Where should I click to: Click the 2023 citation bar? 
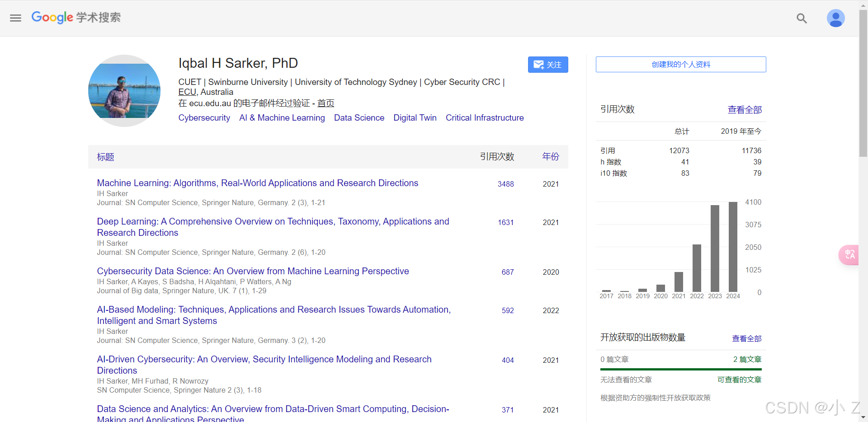pyautogui.click(x=715, y=249)
